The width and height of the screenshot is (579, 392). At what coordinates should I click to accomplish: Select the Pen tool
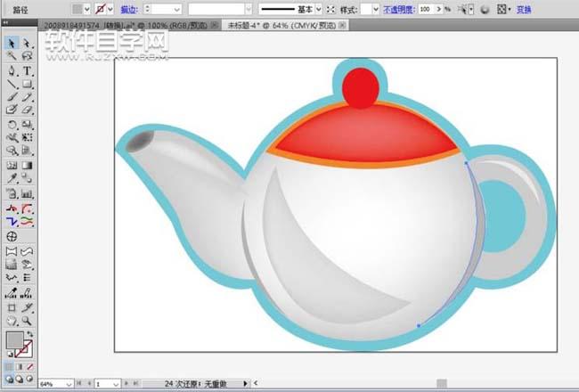12,69
